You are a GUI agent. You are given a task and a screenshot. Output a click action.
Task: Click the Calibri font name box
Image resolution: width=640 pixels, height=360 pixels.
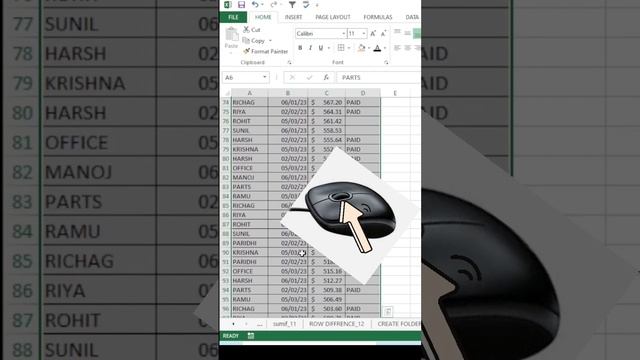pos(318,33)
